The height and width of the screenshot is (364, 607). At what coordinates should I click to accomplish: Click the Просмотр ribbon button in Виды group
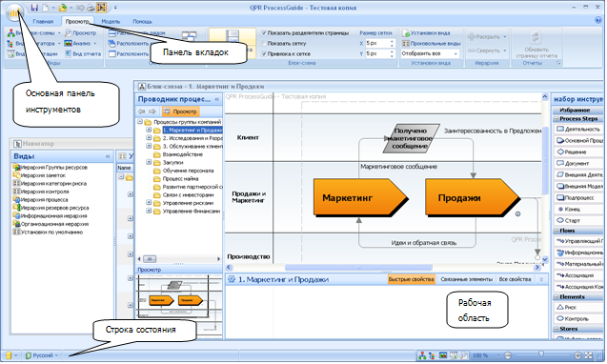[80, 33]
